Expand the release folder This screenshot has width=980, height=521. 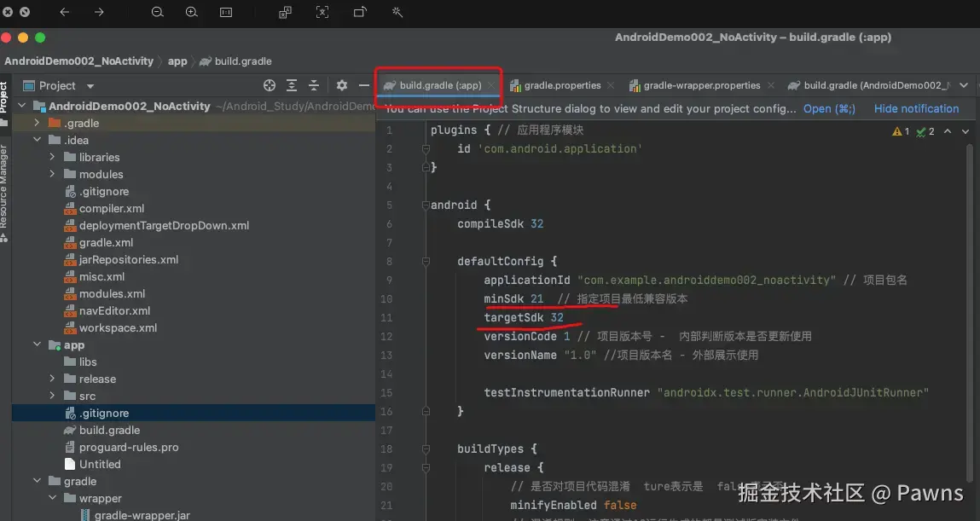pyautogui.click(x=53, y=379)
